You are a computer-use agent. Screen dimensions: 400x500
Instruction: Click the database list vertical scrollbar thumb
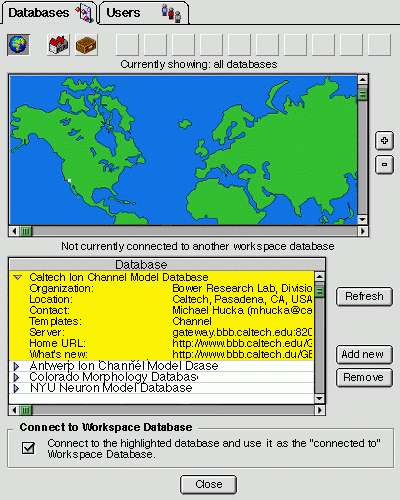(319, 291)
